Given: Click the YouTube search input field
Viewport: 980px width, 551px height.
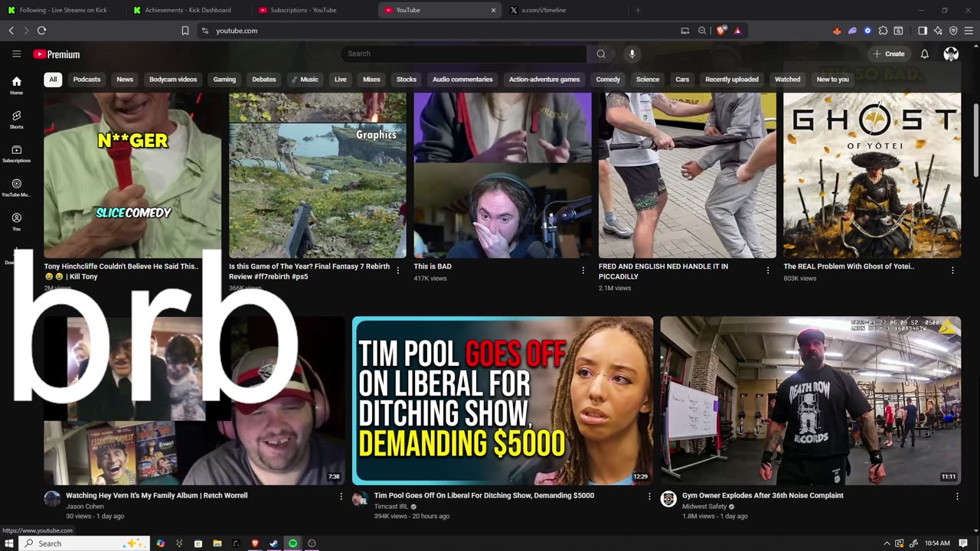Looking at the screenshot, I should click(x=464, y=54).
